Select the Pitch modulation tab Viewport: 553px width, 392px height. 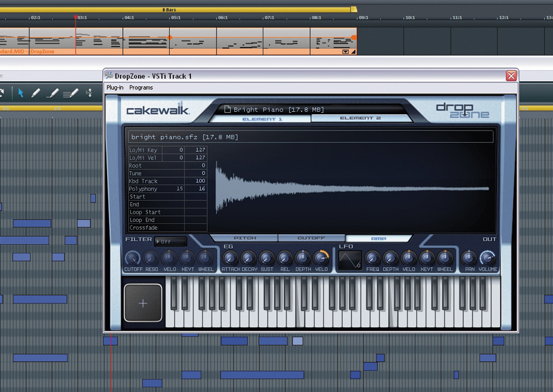[245, 238]
